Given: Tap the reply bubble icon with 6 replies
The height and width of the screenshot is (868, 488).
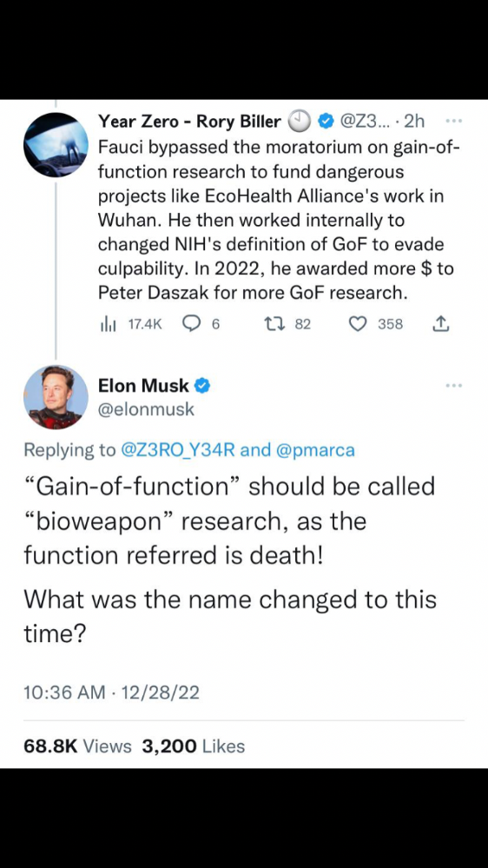Looking at the screenshot, I should click(190, 324).
